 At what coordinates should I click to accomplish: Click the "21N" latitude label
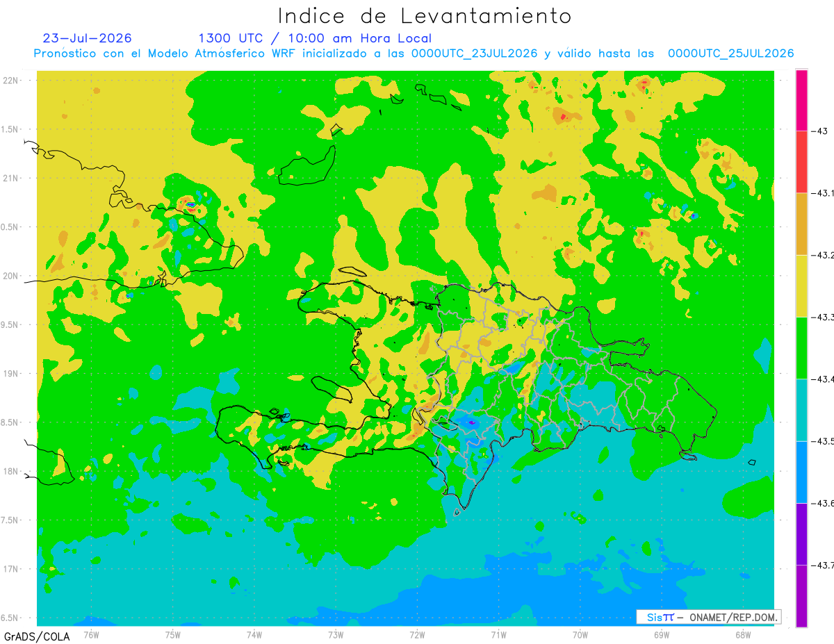pyautogui.click(x=11, y=178)
